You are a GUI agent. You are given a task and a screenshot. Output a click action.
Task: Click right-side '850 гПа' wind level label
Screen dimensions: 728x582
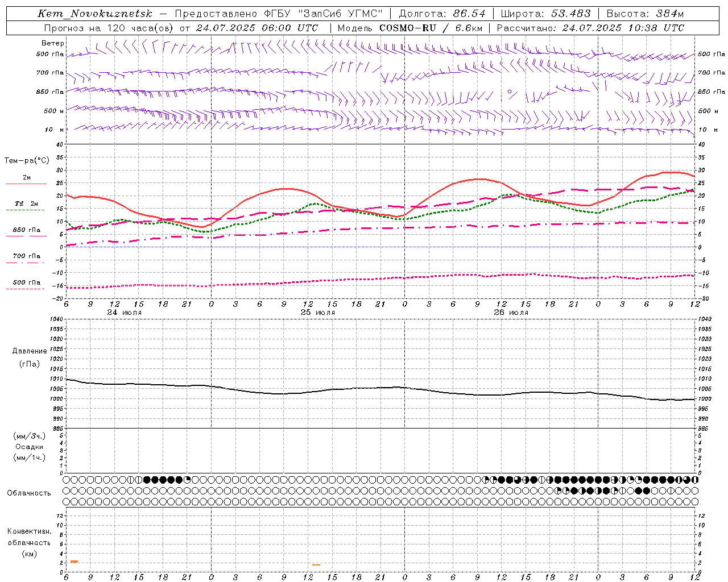click(712, 92)
